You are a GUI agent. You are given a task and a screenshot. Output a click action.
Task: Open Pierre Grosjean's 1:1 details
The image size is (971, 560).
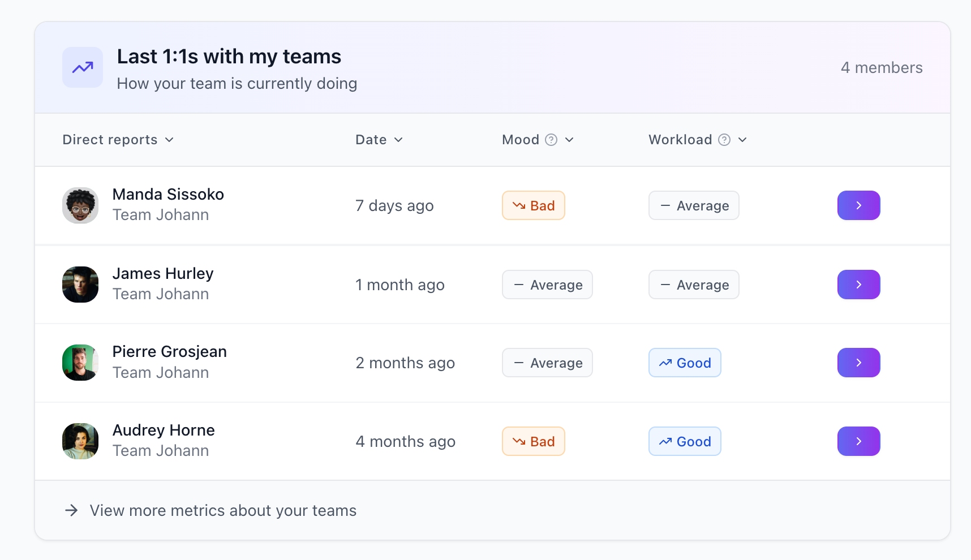pyautogui.click(x=858, y=363)
